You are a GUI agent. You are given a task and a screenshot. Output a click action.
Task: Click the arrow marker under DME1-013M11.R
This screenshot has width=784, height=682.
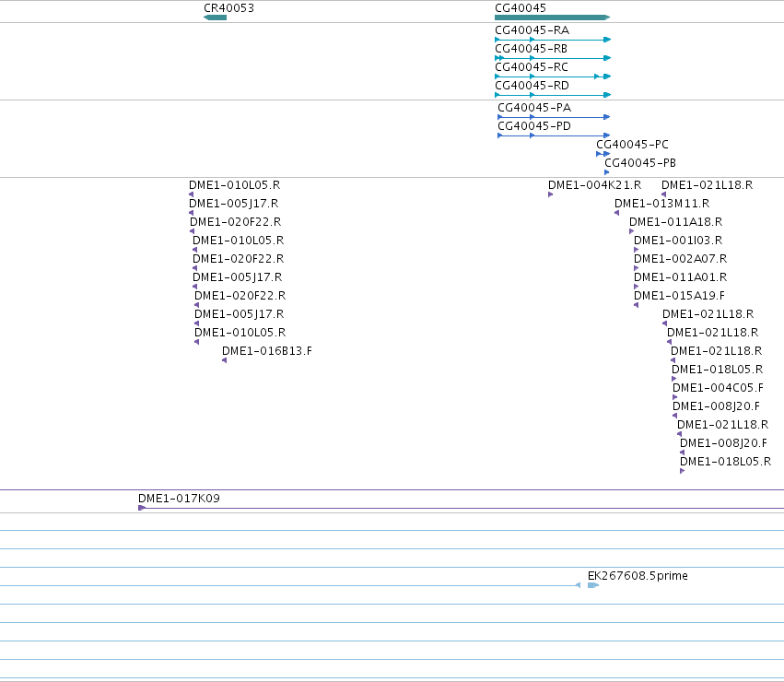(617, 213)
